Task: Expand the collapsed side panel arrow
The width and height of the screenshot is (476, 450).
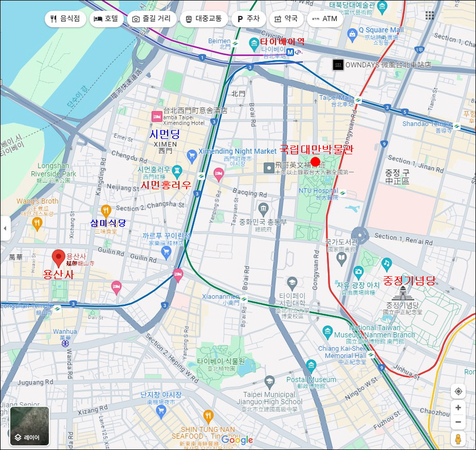Action: [5, 228]
